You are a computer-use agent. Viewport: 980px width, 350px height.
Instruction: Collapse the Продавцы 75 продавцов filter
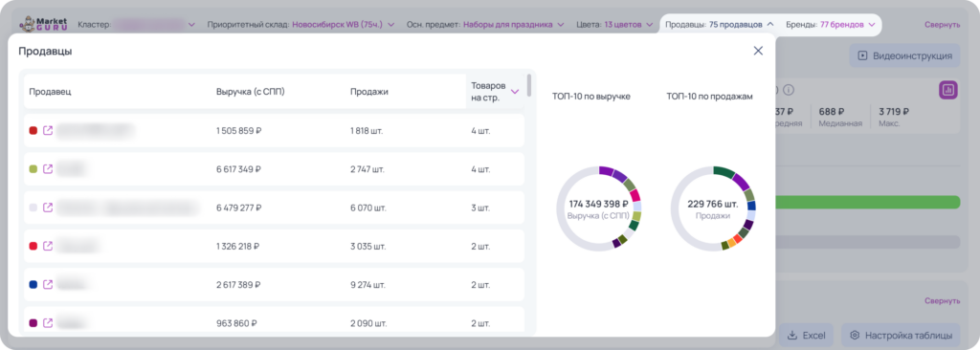pyautogui.click(x=720, y=24)
